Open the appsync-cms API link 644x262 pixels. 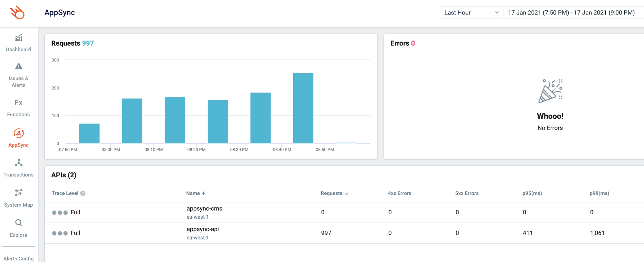pyautogui.click(x=204, y=208)
